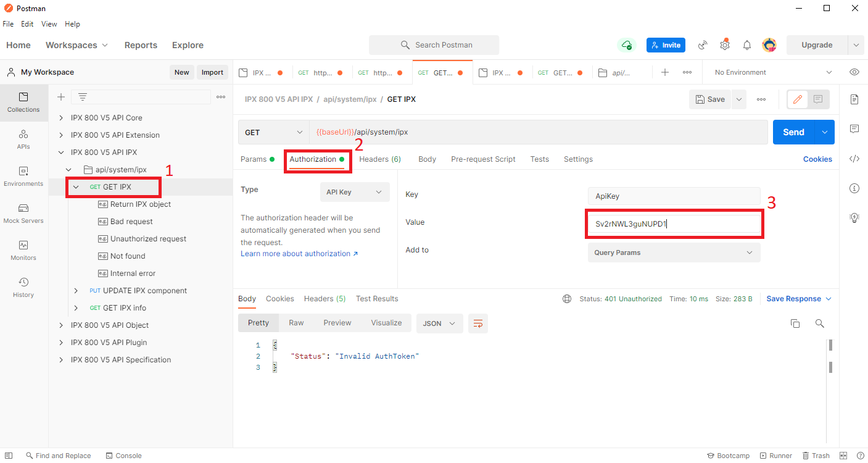This screenshot has width=868, height=463.
Task: Click the Send button
Action: [x=793, y=132]
